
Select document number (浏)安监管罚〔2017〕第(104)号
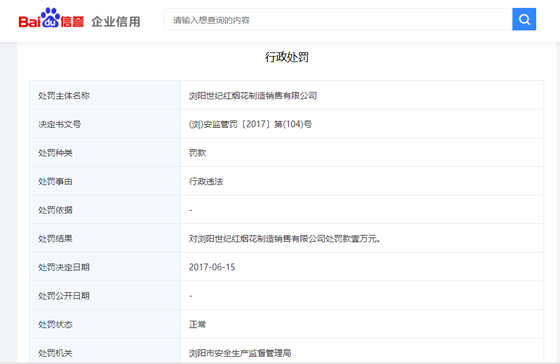pos(250,124)
